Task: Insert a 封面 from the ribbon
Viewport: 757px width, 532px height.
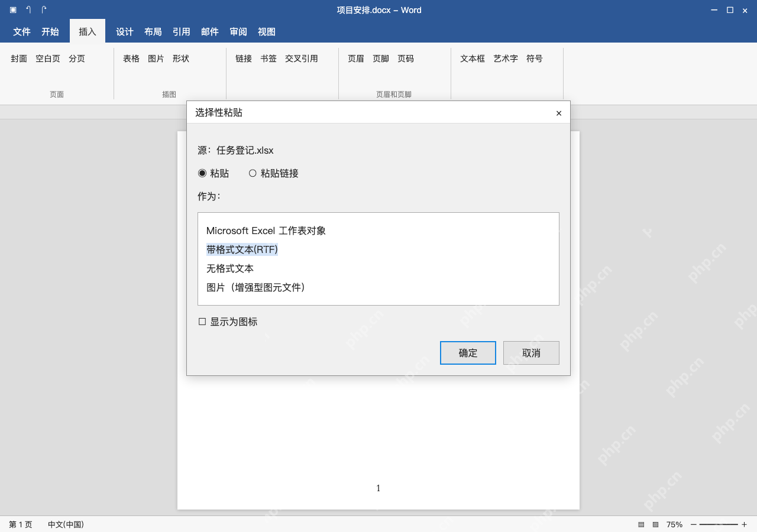Action: [x=19, y=59]
